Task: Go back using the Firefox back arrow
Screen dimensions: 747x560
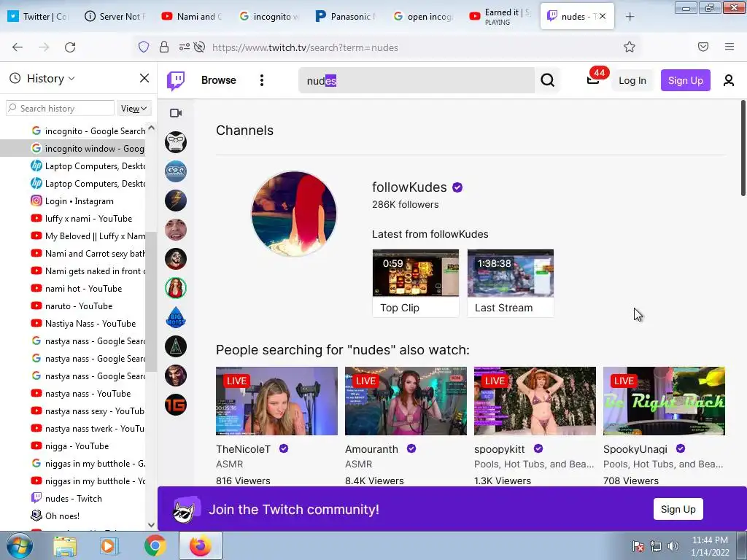Action: coord(18,47)
